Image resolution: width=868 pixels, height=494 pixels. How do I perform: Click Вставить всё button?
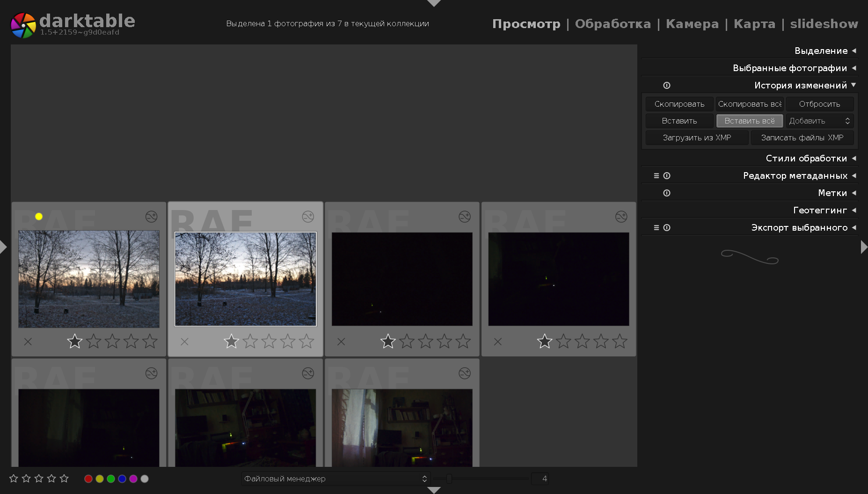[750, 121]
